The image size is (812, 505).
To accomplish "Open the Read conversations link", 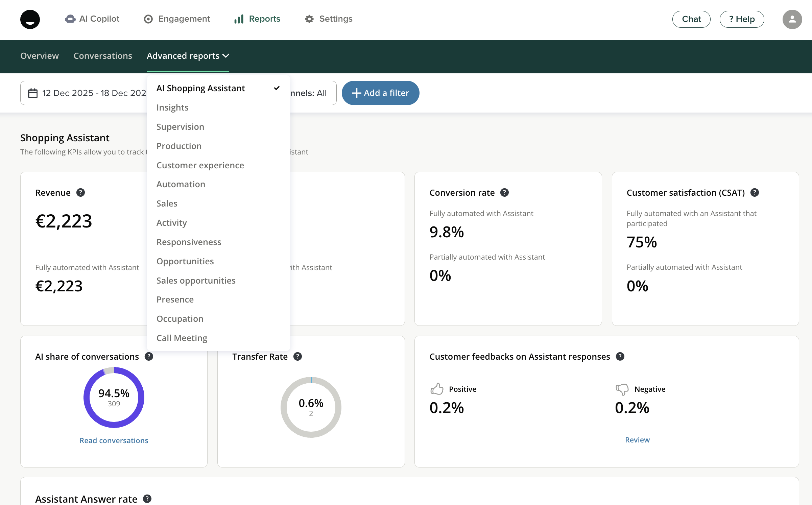I will pos(114,440).
